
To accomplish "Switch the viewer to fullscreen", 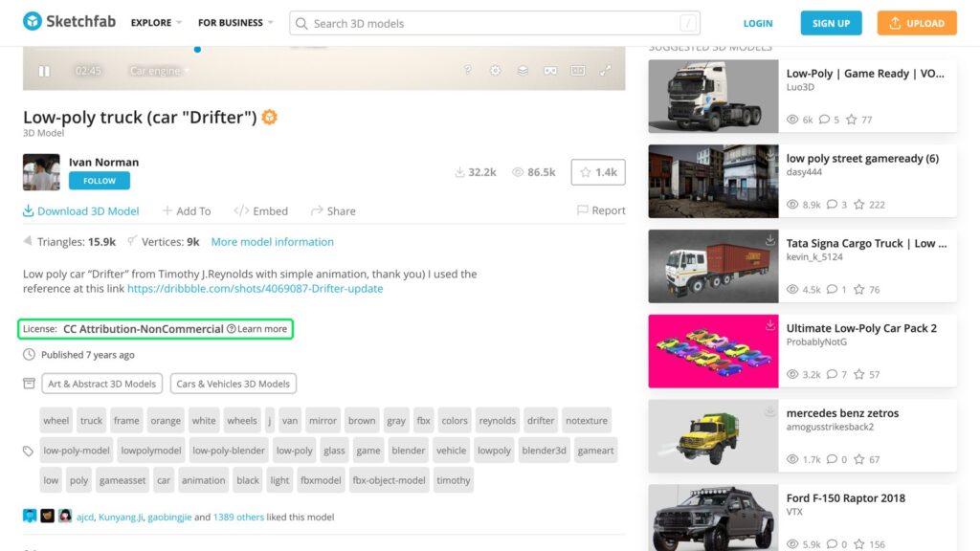I will 605,71.
